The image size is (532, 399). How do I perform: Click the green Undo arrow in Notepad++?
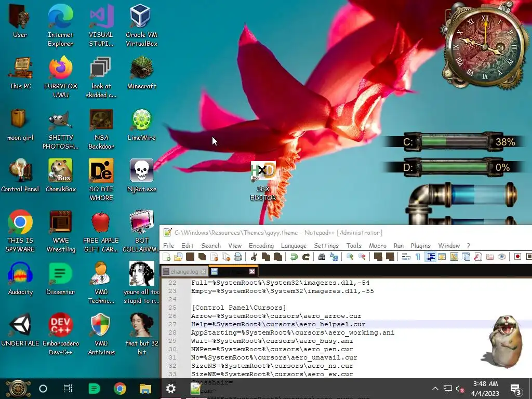tap(294, 257)
